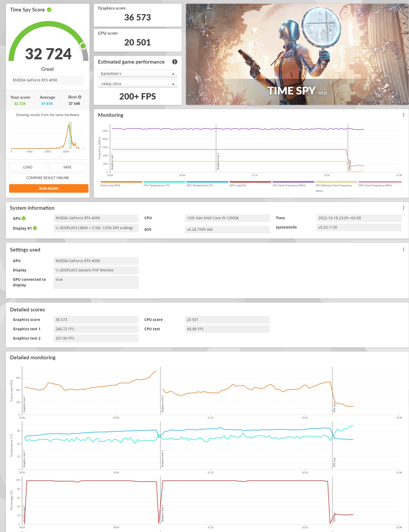Toggle the GPU Temperature legend item
409x532 pixels.
[207, 184]
